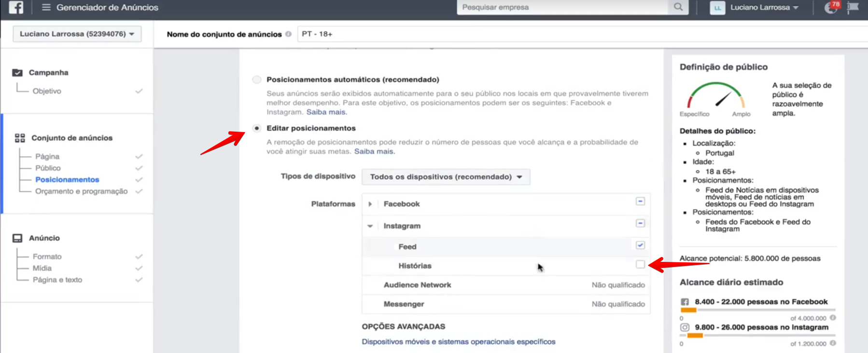The image size is (868, 353).
Task: Click the Campanha section icon
Action: click(x=17, y=72)
